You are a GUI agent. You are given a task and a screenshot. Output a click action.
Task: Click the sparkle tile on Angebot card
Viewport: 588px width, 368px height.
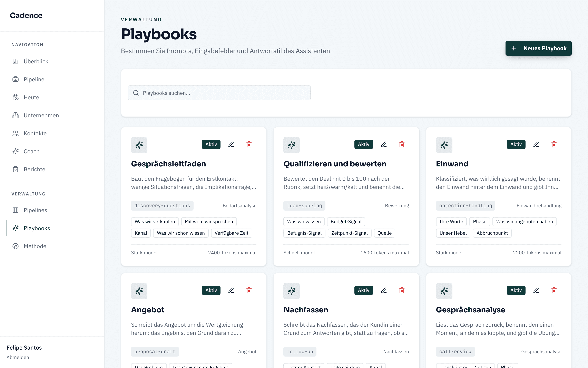(x=139, y=291)
